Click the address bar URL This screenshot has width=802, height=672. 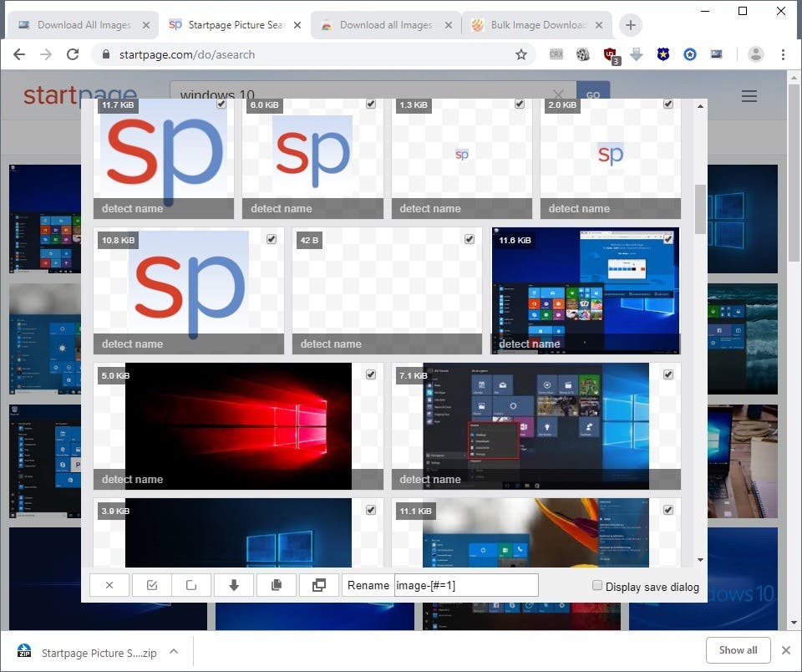point(187,54)
